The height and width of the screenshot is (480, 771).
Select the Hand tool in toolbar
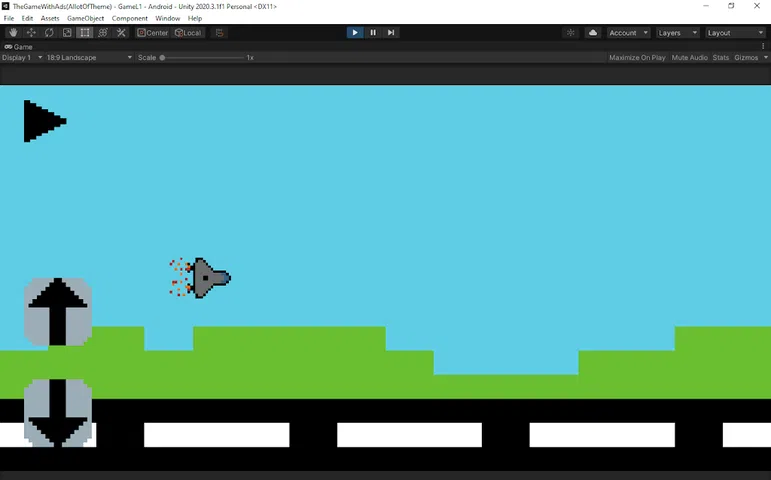(13, 33)
